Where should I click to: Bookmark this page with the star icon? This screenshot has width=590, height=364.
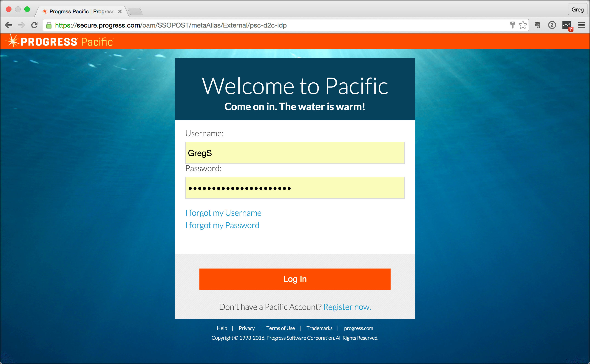pyautogui.click(x=523, y=25)
